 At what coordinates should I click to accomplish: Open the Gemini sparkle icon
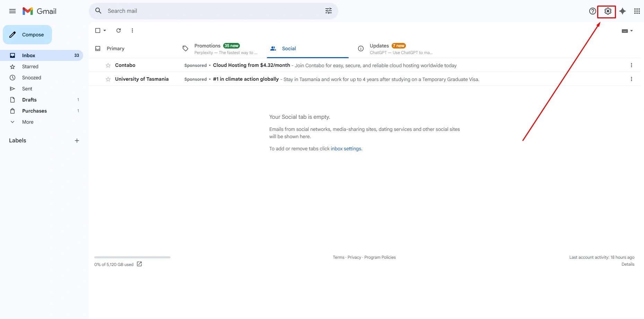[x=623, y=11]
